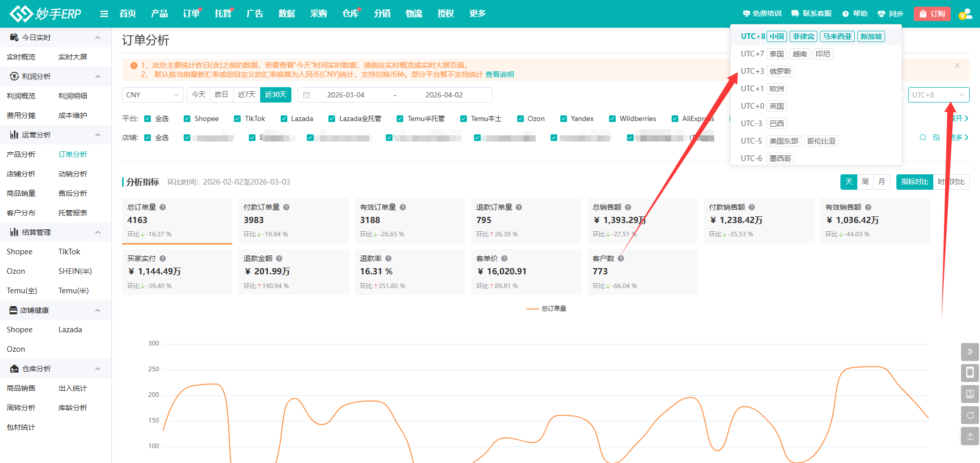Click the search icon in store filter row

pos(923,137)
